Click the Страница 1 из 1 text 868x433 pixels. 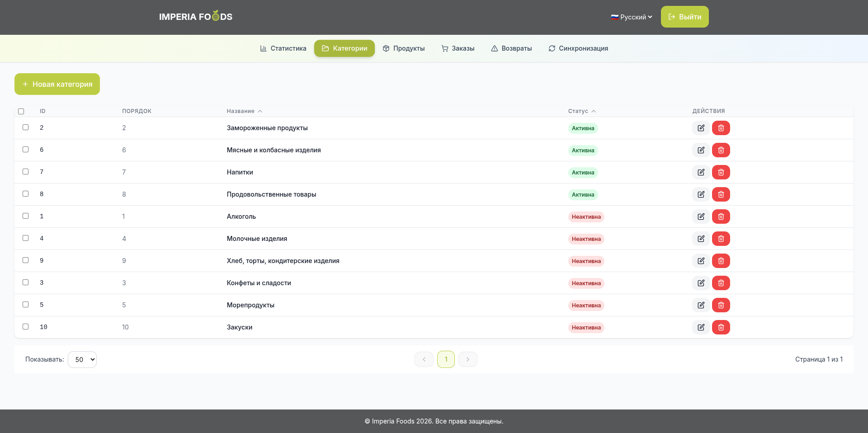pyautogui.click(x=819, y=359)
